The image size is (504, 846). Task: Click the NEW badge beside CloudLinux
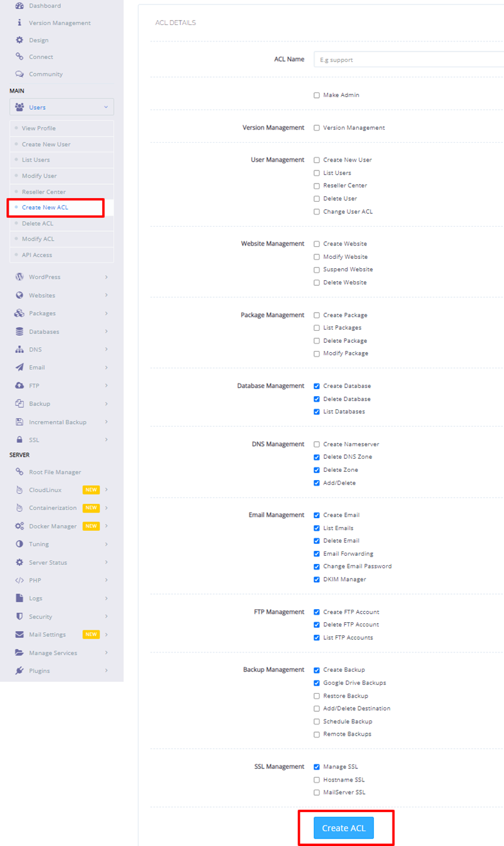click(x=91, y=490)
